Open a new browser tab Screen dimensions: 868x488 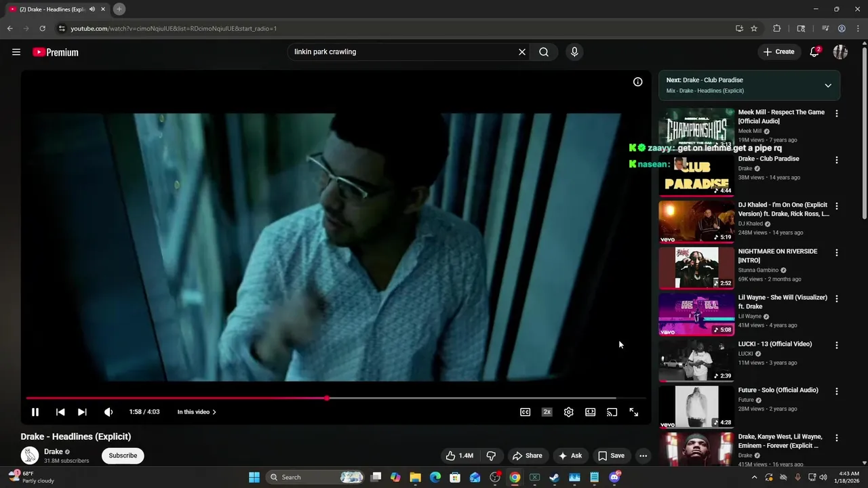point(119,9)
